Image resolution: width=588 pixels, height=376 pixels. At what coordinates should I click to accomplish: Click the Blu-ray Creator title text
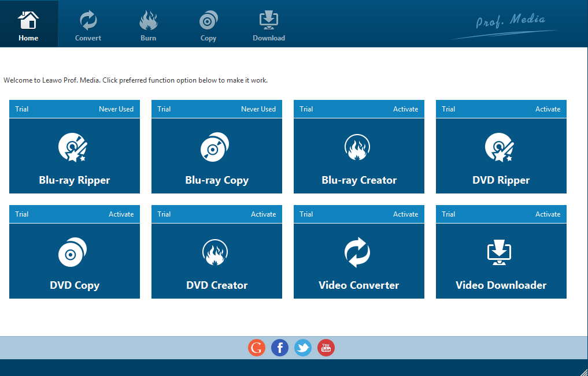click(x=359, y=180)
